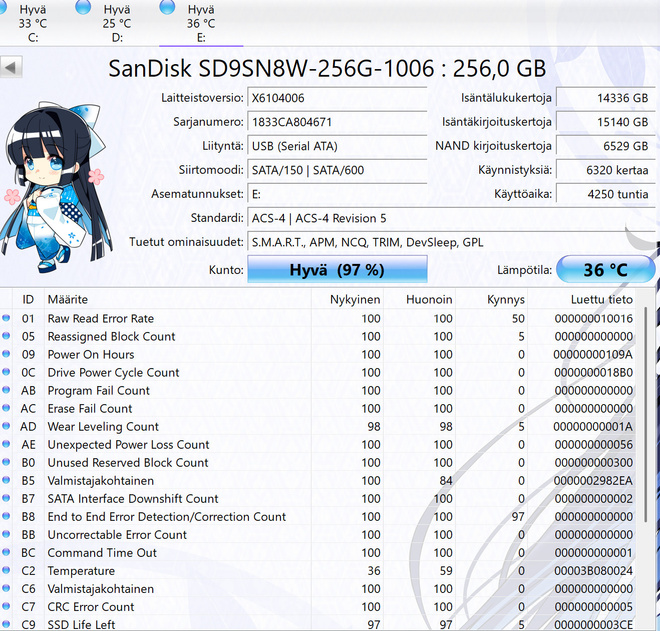Select the End to End Error Detection/Correction Count row
Screen dimensions: 660x631
318,517
